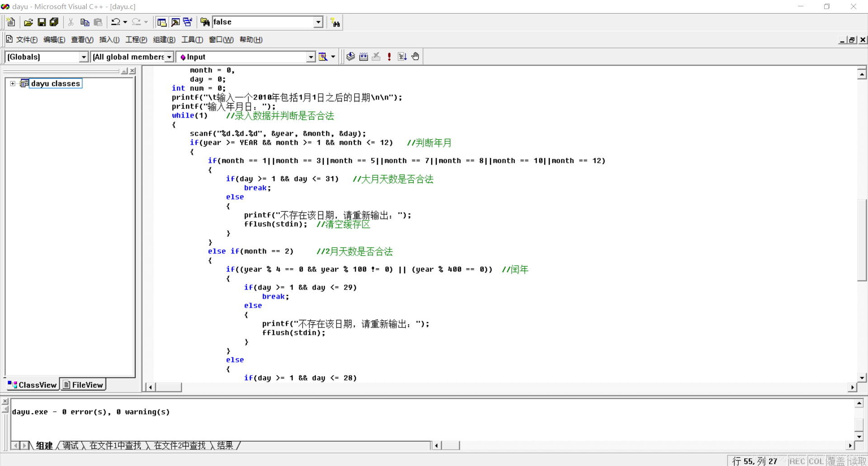Screen dimensions: 868x466
Task: Click editor vertical scrollbar up arrow
Action: tap(862, 74)
